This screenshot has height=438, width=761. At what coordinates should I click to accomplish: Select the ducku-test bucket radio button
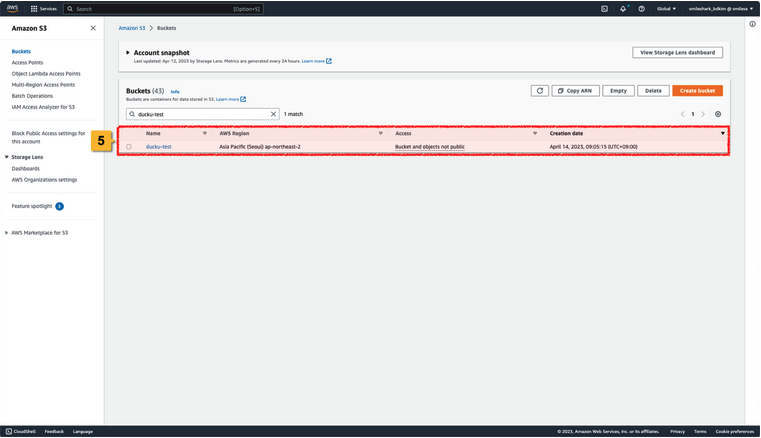[129, 147]
